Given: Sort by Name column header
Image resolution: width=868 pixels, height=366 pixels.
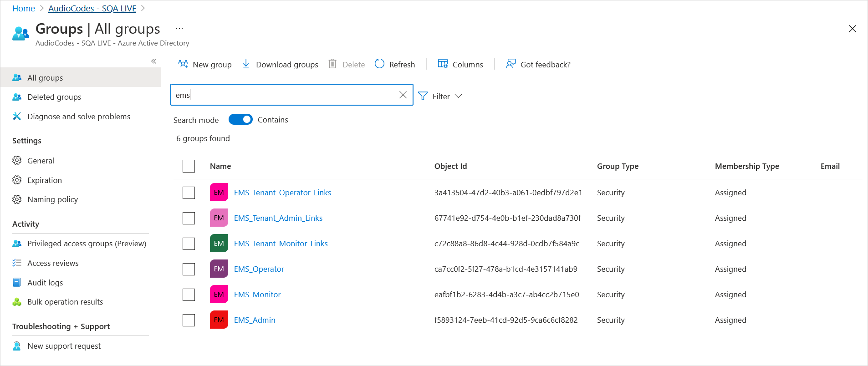Looking at the screenshot, I should 220,166.
